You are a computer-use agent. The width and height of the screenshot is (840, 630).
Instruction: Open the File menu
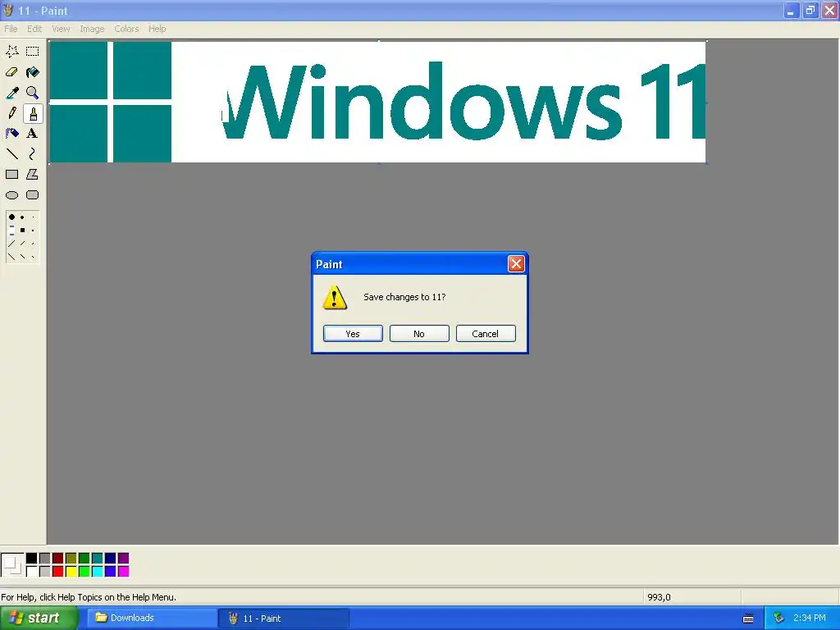pos(11,29)
